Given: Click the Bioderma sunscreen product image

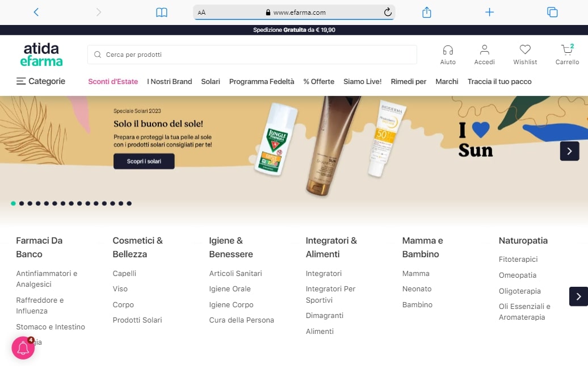Looking at the screenshot, I should coord(387,138).
